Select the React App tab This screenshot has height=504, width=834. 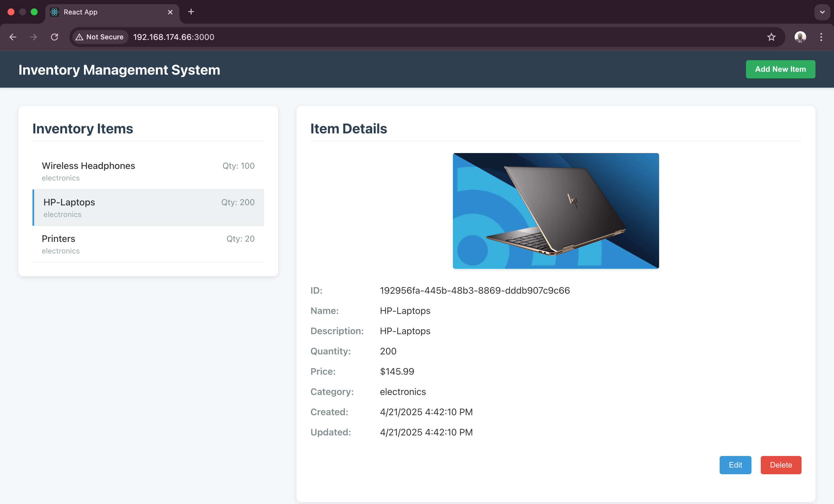click(x=112, y=12)
